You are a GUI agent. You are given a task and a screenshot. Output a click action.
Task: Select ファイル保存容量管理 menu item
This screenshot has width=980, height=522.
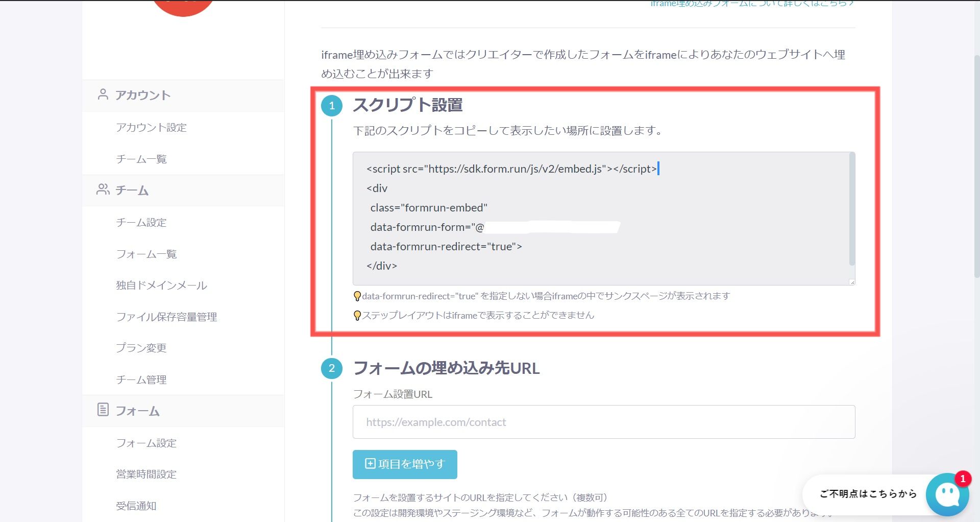pyautogui.click(x=166, y=317)
